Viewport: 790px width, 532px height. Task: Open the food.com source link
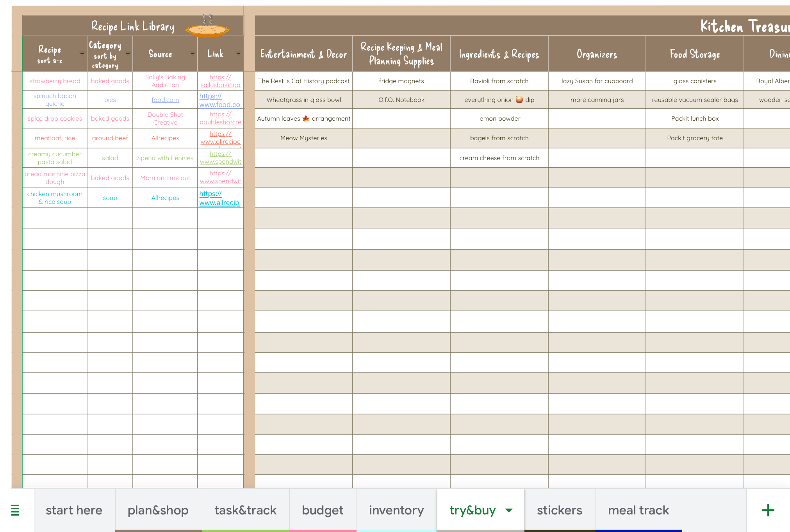165,100
